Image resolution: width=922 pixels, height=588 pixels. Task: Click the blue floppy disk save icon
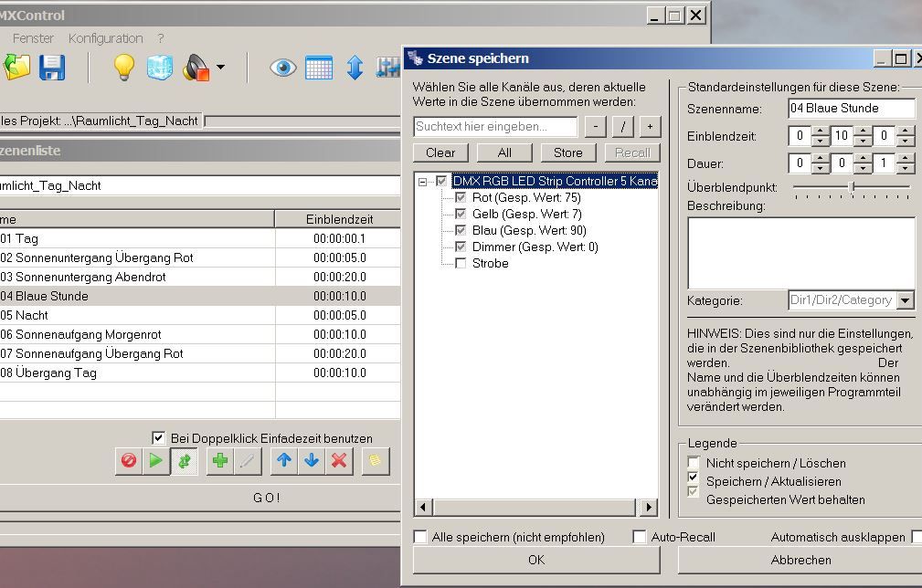pyautogui.click(x=51, y=68)
